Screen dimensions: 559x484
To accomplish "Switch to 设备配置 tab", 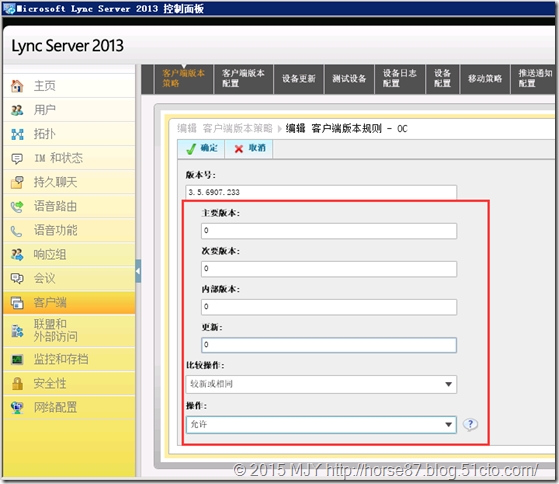I will (442, 78).
